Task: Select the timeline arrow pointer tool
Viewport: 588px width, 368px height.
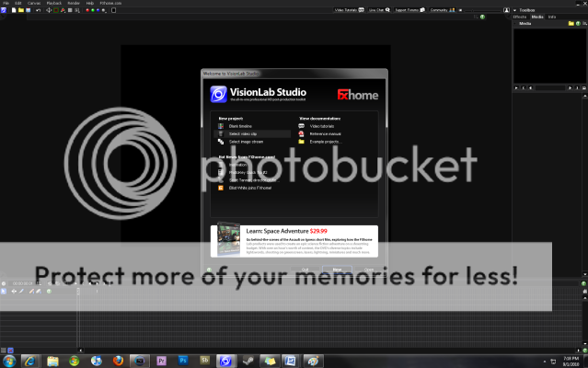Action: tap(4, 291)
